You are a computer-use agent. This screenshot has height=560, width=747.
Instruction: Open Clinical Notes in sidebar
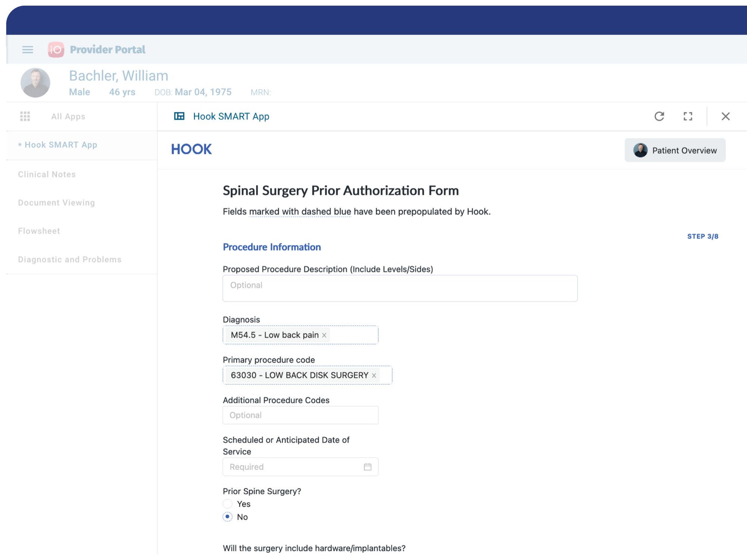pyautogui.click(x=47, y=174)
